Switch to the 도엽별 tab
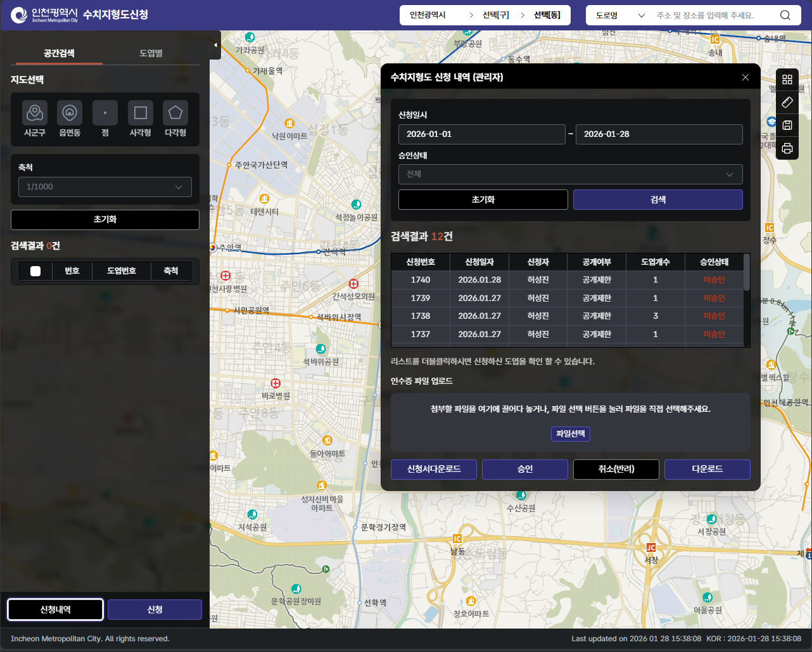Screen dimensions: 812x652 coord(151,53)
